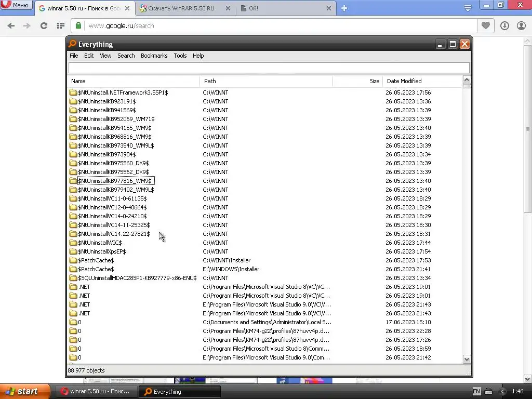Select folder icon of $NtUninstallKB973904$
The image size is (532, 399).
click(x=73, y=154)
